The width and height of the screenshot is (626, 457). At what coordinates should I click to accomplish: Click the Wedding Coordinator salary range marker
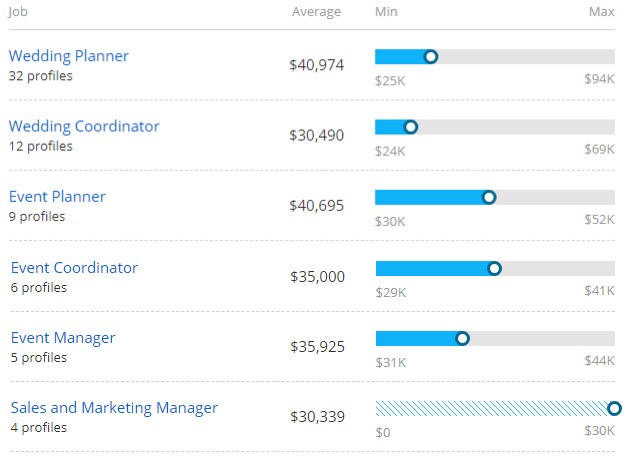point(410,127)
